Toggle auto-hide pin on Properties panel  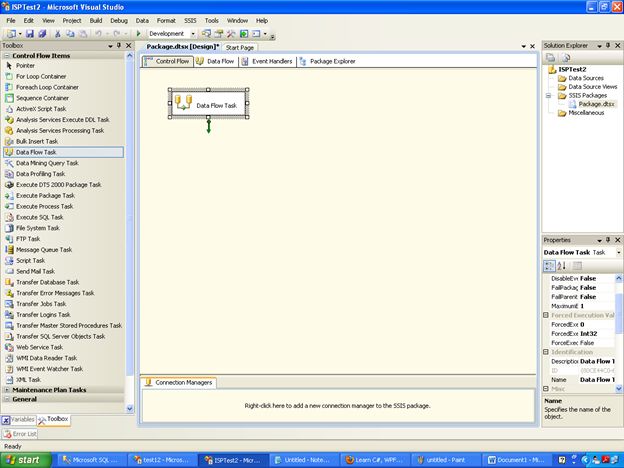point(608,240)
